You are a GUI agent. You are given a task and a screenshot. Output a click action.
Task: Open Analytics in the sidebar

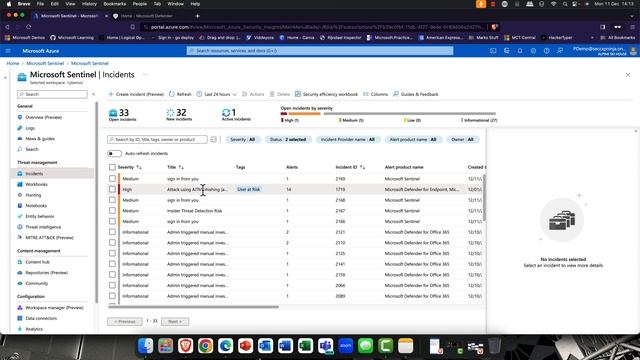pos(34,329)
